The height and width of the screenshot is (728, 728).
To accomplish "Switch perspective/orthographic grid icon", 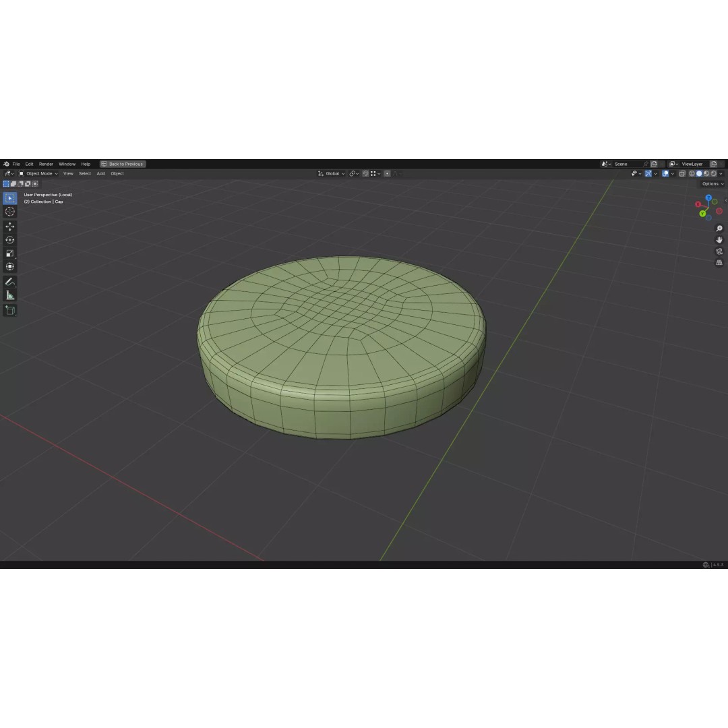I will 719,263.
